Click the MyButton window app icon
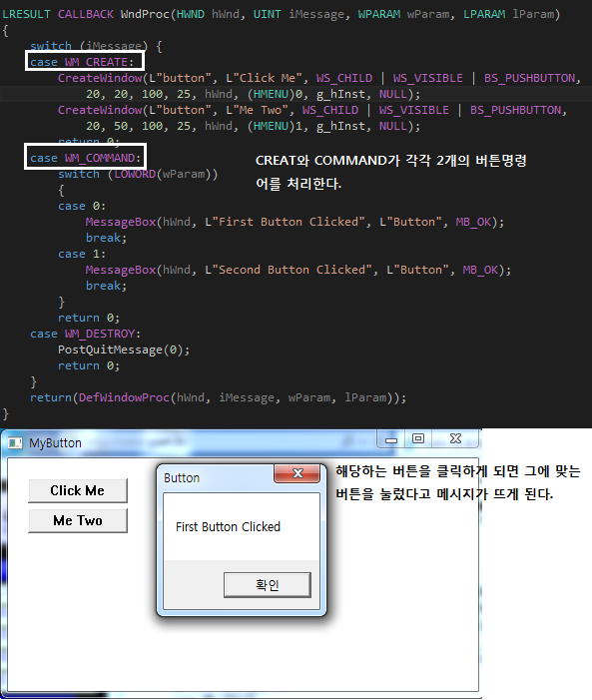 tap(15, 442)
